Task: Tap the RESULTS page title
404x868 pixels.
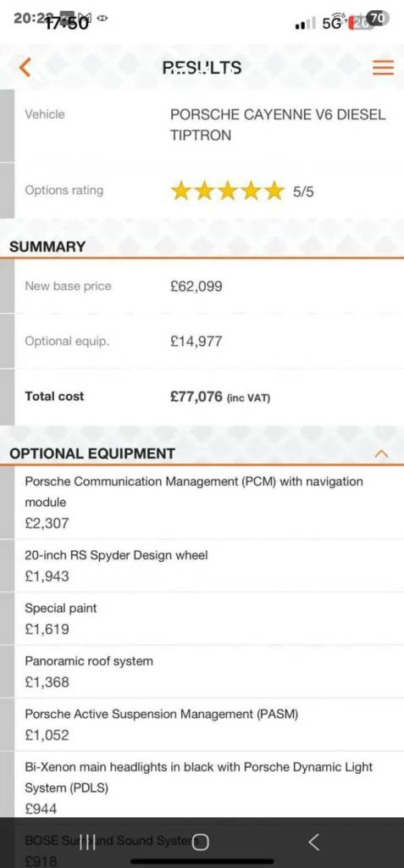Action: [x=202, y=68]
